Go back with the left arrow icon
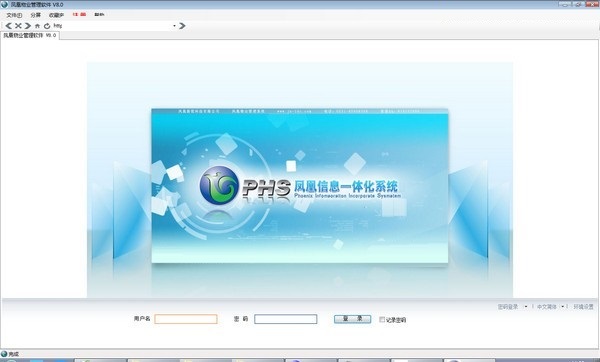600x362 pixels. 8,26
